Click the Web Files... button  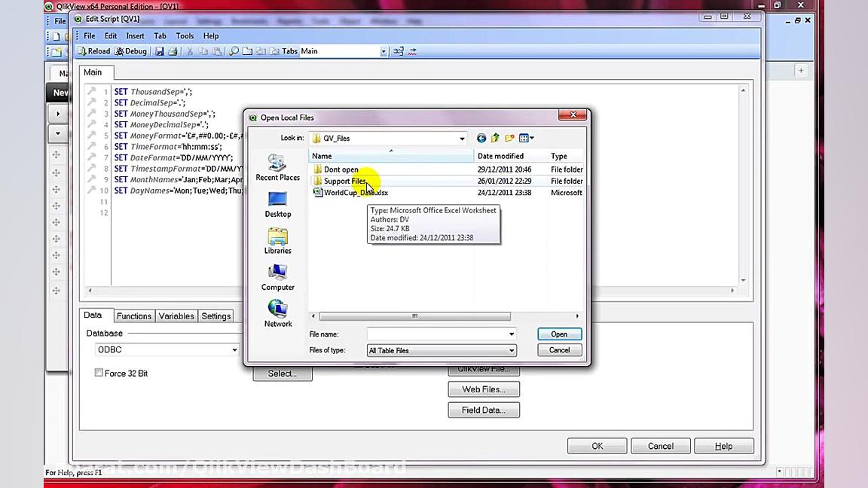484,389
